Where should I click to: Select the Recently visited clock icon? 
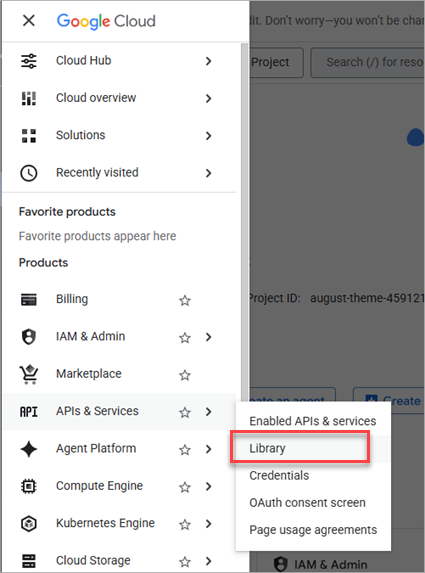[29, 173]
